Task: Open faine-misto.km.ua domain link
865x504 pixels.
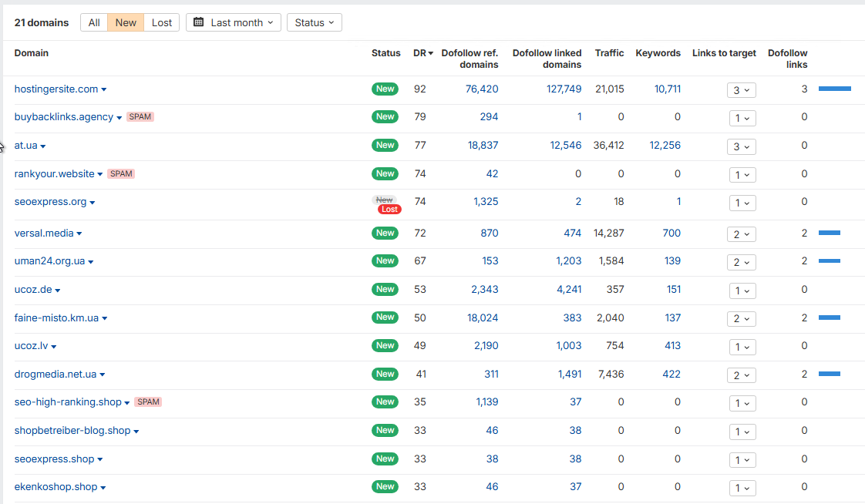Action: (x=56, y=318)
